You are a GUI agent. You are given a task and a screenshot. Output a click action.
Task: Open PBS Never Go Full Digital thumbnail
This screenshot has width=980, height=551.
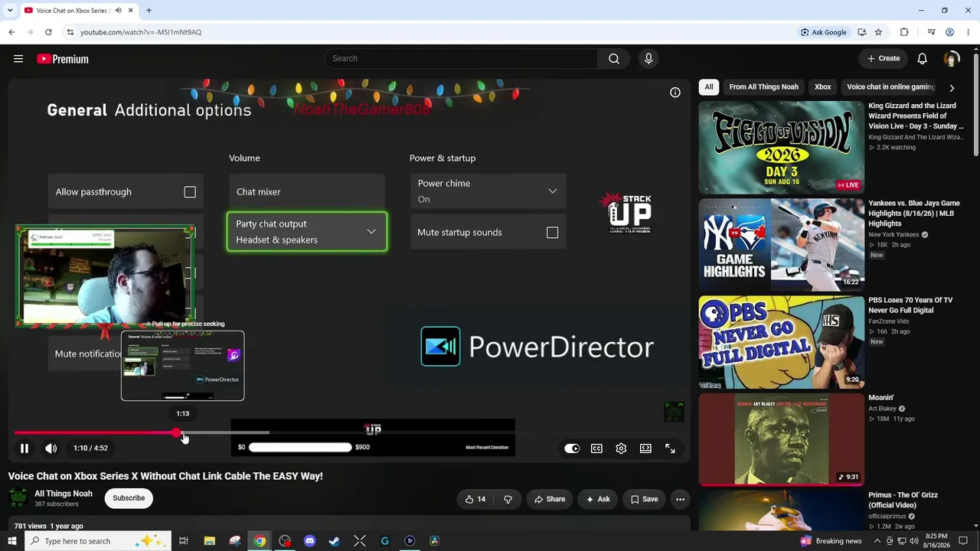[781, 342]
